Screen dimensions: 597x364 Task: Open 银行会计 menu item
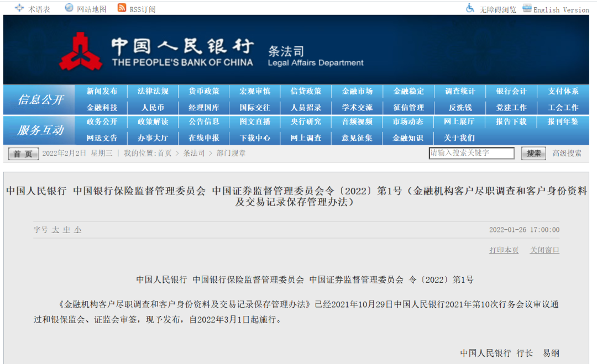pos(511,91)
